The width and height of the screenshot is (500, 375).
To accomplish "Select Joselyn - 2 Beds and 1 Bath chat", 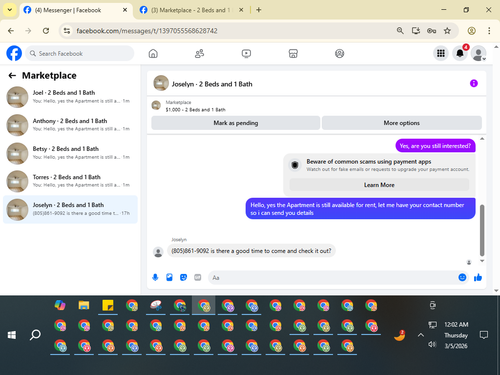I will coord(70,209).
